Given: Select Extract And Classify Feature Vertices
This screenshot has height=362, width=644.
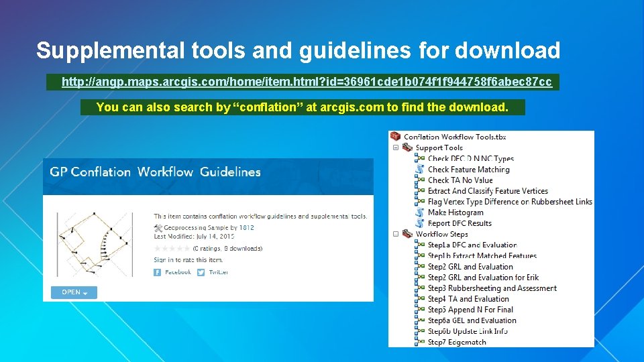Looking at the screenshot, I should 488,191.
